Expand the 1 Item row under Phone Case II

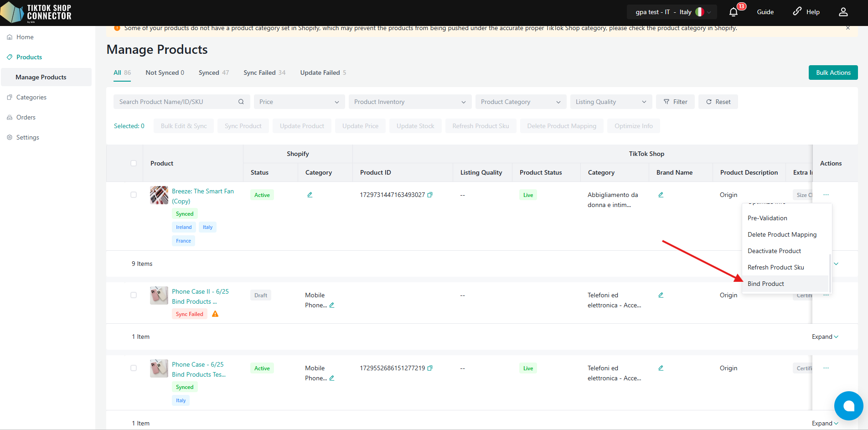(825, 337)
